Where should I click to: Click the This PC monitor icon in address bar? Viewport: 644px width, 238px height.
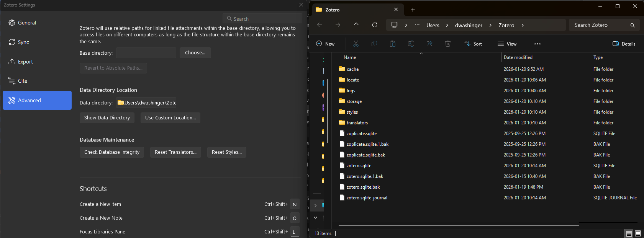coord(394,25)
